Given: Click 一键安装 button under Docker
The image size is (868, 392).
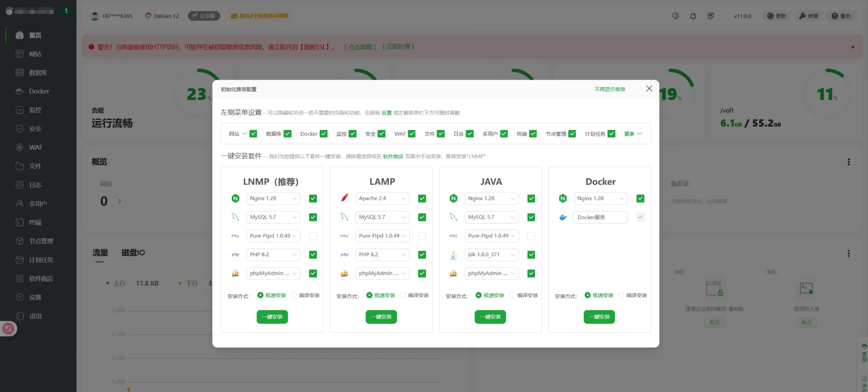Looking at the screenshot, I should [599, 317].
